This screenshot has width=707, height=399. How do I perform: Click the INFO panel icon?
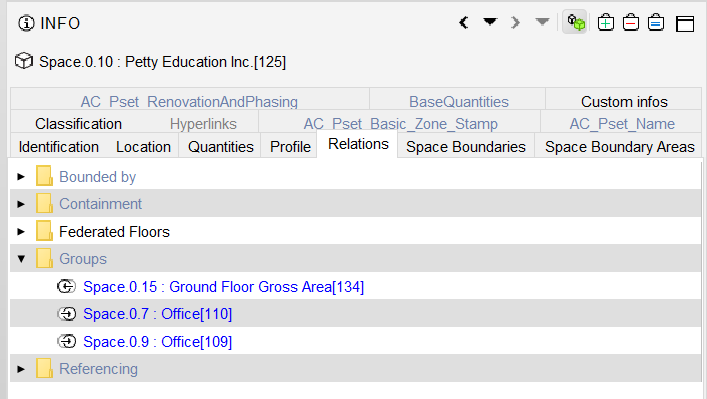click(x=26, y=23)
